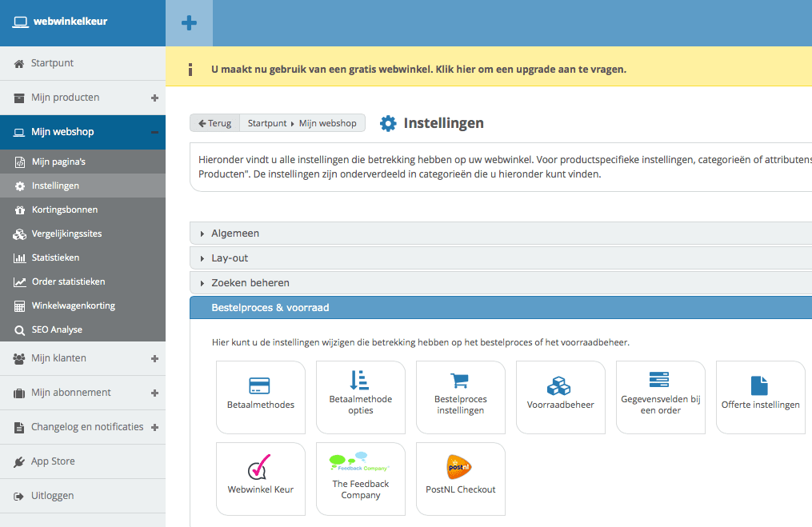This screenshot has height=527, width=812.
Task: Collapse the Mijn webshop sidebar menu
Action: pos(154,132)
